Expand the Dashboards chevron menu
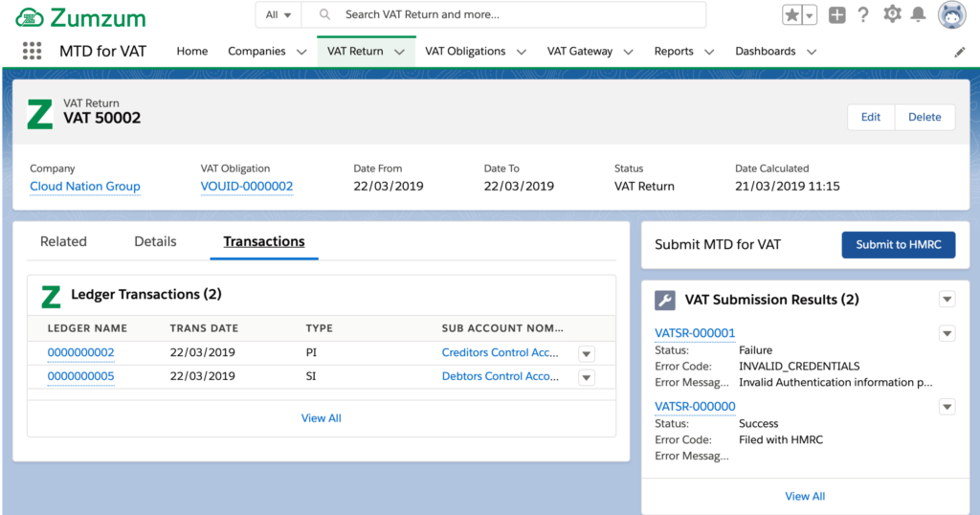Viewport: 980px width, 515px height. (x=812, y=52)
